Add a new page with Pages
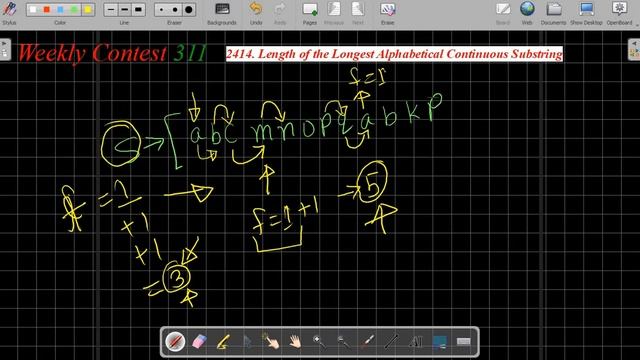This screenshot has height=360, width=640. [310, 13]
